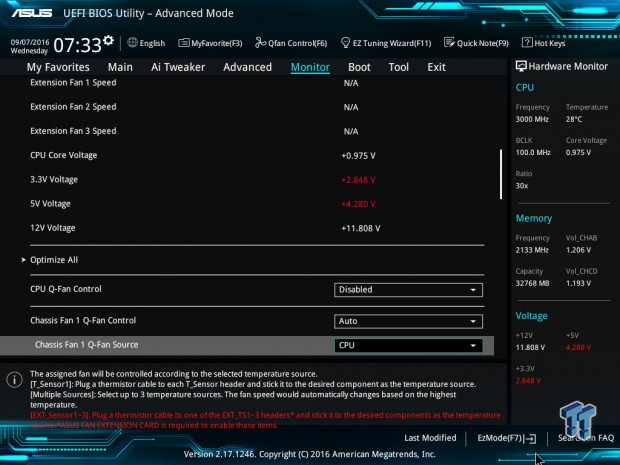
Task: Click the vertical scrollbar thumb
Action: click(501, 174)
